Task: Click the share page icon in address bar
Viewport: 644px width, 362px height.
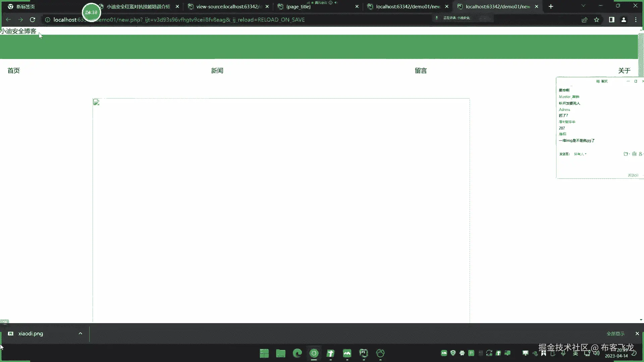Action: 584,20
